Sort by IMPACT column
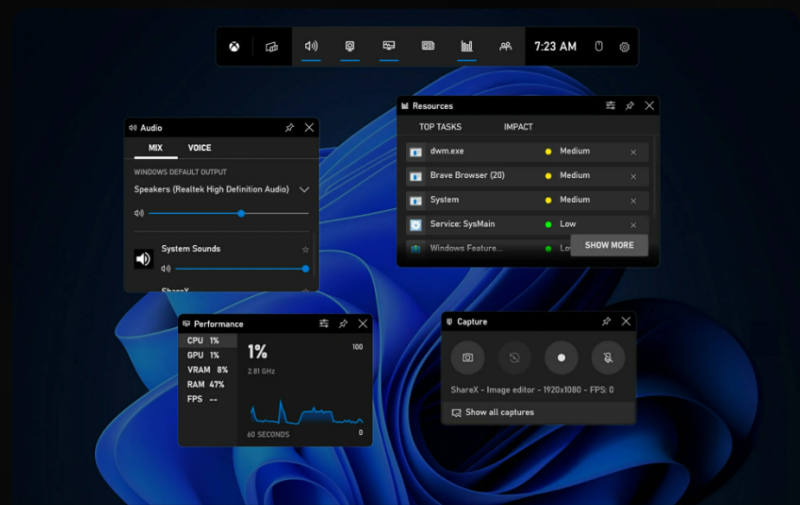 (518, 127)
